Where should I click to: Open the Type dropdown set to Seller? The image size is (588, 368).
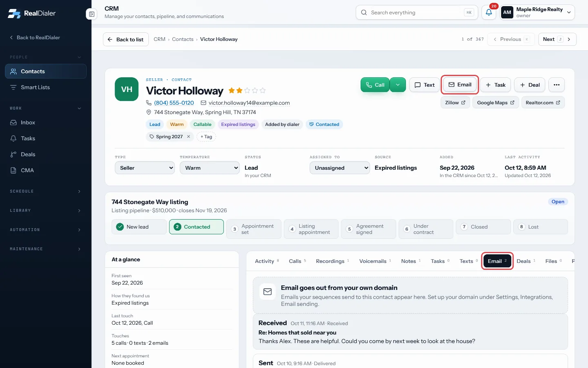click(x=145, y=168)
